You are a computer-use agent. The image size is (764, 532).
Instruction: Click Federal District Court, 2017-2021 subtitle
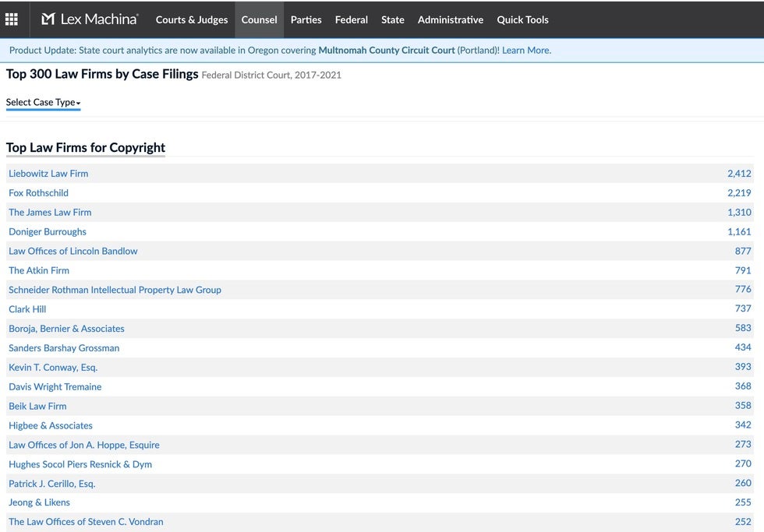click(271, 75)
